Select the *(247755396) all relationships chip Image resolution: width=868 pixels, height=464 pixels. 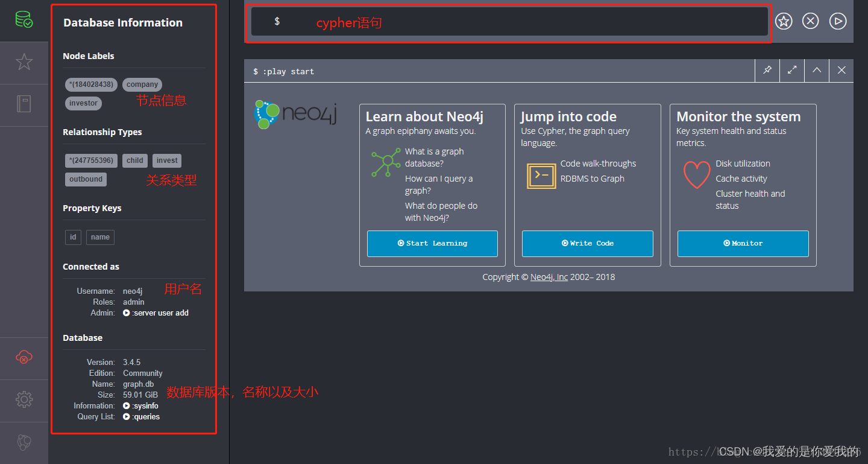(91, 160)
